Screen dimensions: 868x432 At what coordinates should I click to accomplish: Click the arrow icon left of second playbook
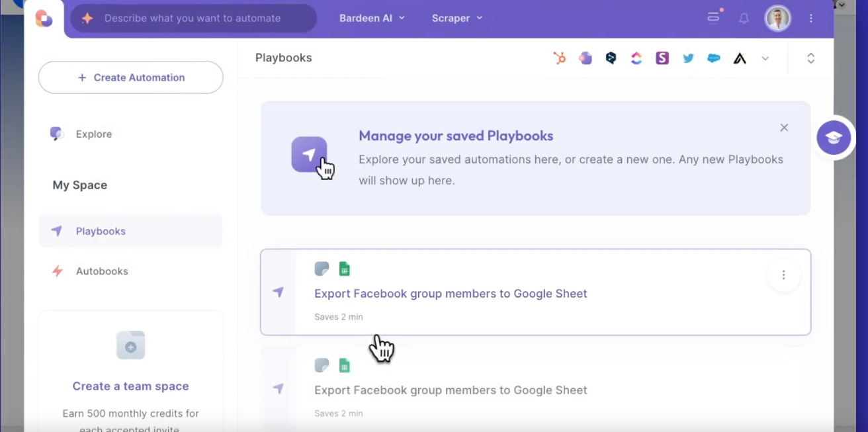point(278,388)
